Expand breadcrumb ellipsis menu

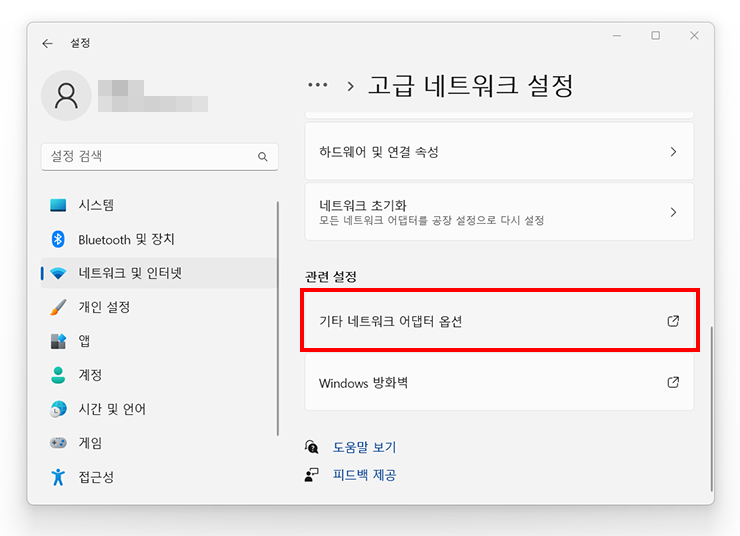[x=318, y=85]
